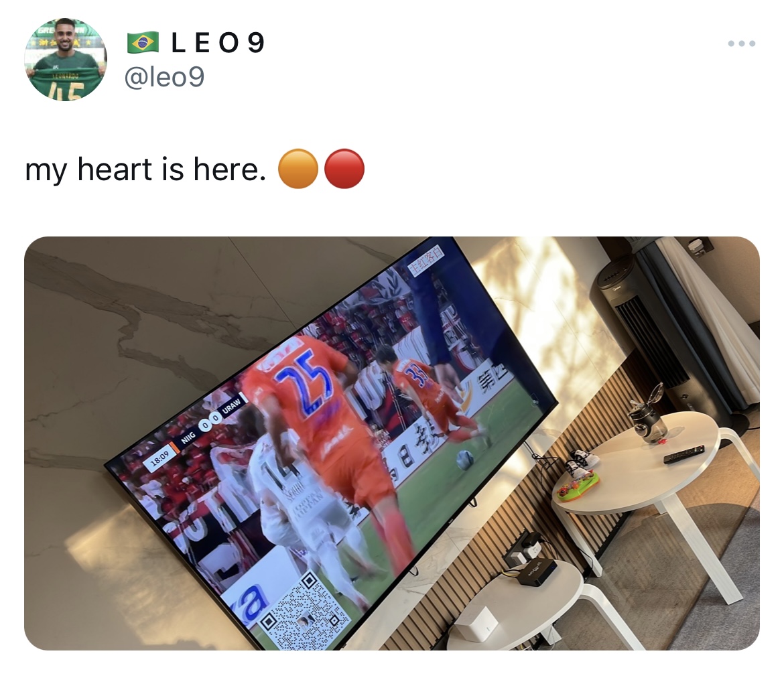
Task: Click the 18:09 match clock overlay
Action: tap(159, 458)
